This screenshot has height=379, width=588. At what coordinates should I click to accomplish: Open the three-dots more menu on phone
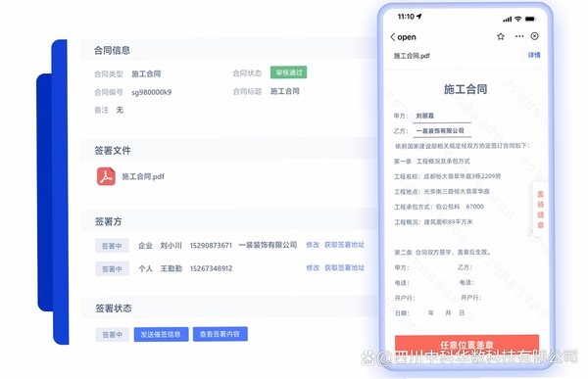519,36
